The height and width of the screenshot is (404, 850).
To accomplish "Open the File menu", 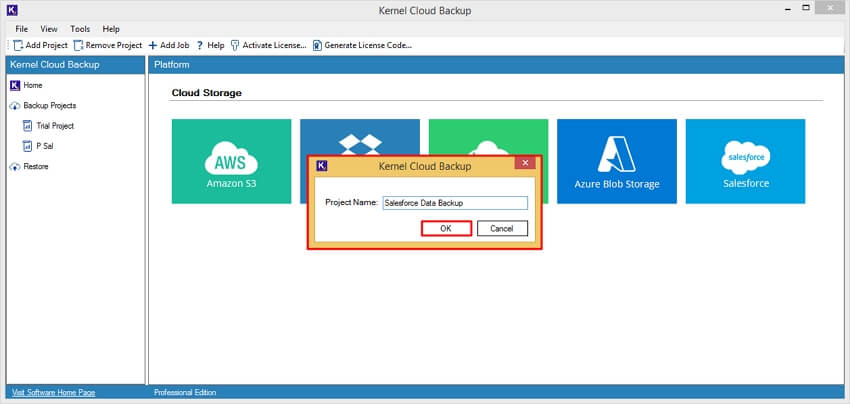I will tap(22, 29).
